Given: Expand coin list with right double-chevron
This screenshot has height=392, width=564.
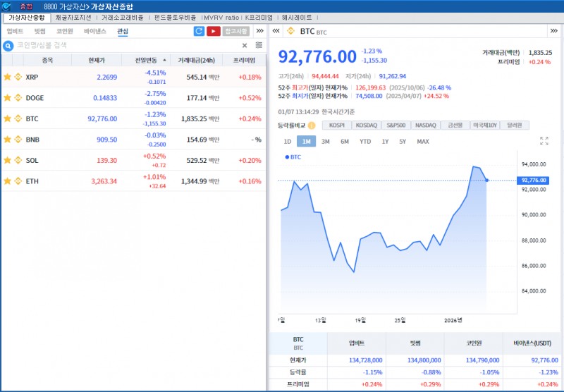Looking at the screenshot, I should 259,31.
